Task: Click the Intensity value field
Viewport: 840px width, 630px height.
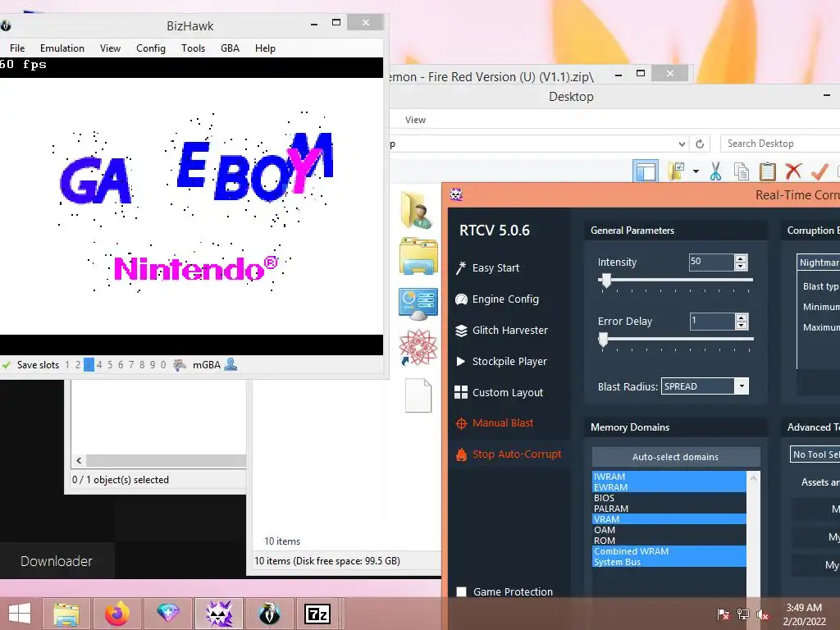Action: coord(711,262)
